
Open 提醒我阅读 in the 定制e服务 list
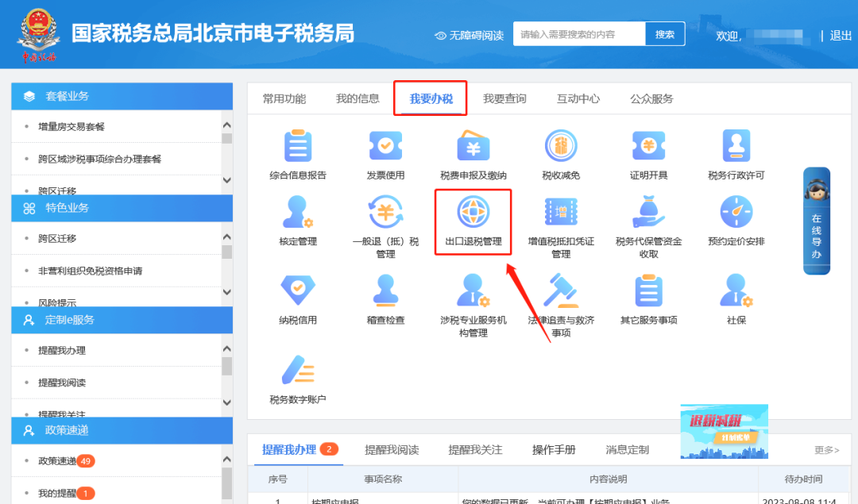[x=62, y=383]
